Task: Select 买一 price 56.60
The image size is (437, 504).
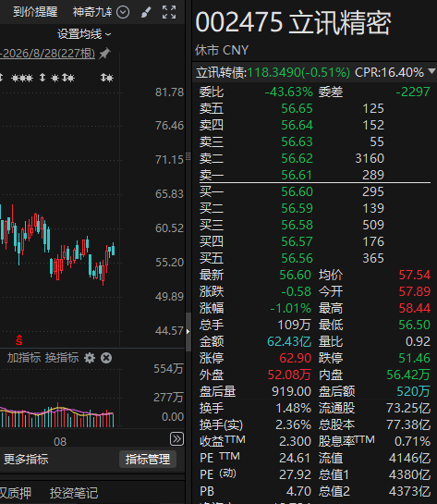Action: tap(297, 192)
